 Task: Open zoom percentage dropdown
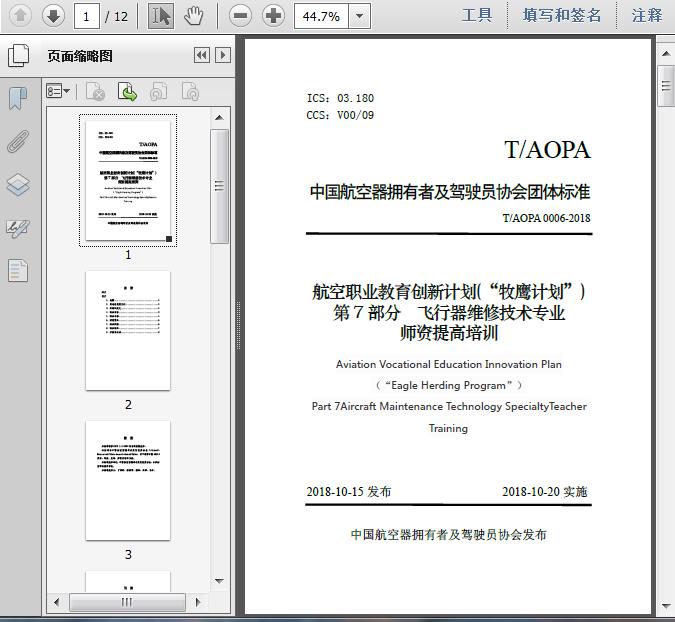tap(359, 16)
